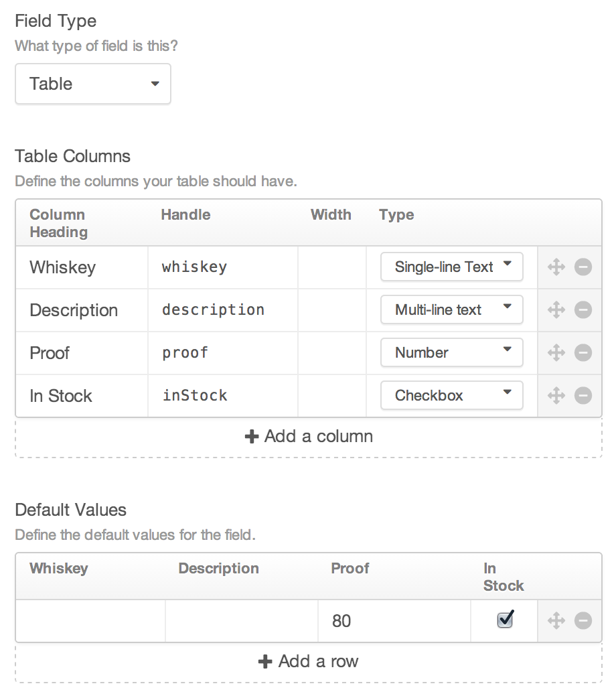The width and height of the screenshot is (616, 698).
Task: Open the Checkbox column type dropdown
Action: (451, 395)
